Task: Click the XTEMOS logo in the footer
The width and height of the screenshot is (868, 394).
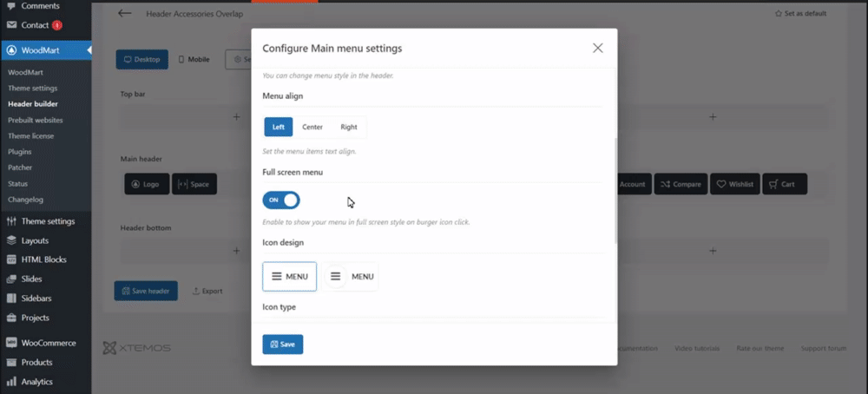Action: pos(137,348)
